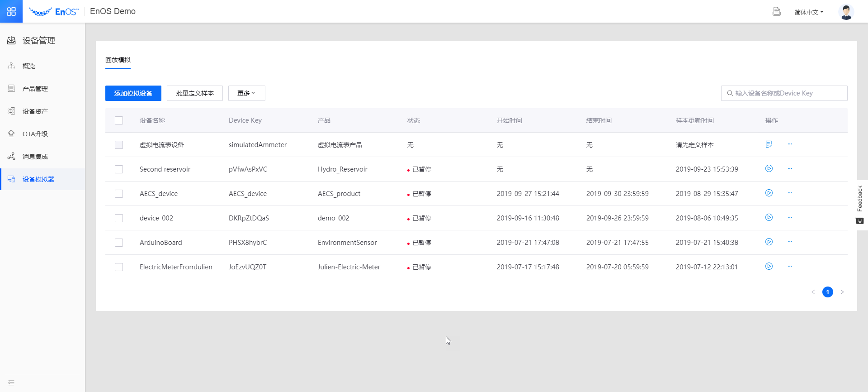
Task: Select the 回放模拟 tab
Action: tap(118, 60)
